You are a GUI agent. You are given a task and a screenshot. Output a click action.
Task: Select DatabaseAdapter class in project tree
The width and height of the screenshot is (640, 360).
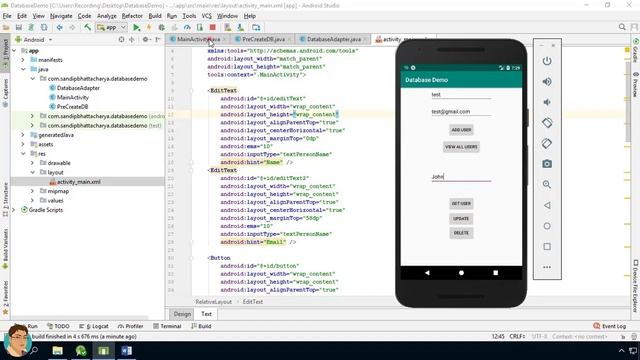point(78,88)
